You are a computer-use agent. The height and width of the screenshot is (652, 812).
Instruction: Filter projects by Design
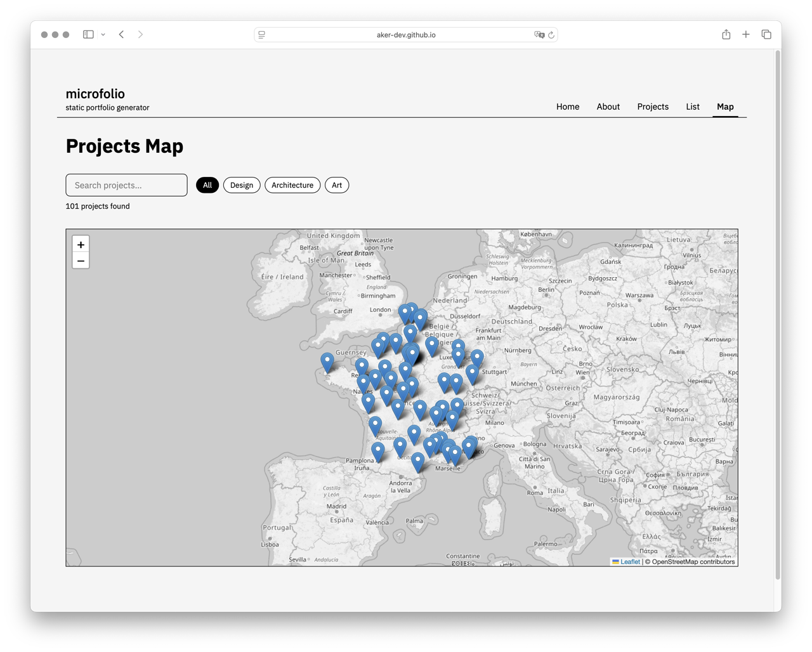(242, 185)
